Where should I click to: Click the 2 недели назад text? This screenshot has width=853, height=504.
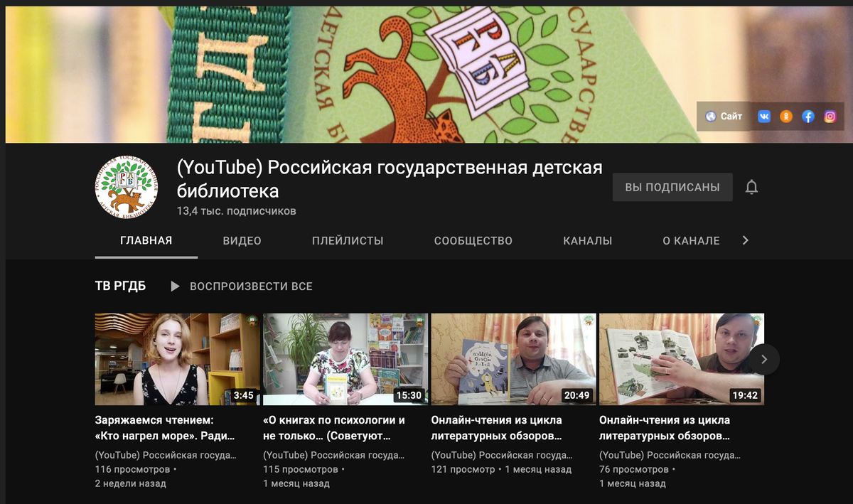tap(131, 483)
